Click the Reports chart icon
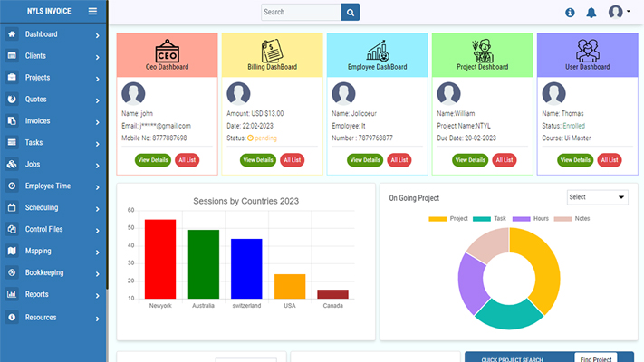This screenshot has height=362, width=644. 12,294
